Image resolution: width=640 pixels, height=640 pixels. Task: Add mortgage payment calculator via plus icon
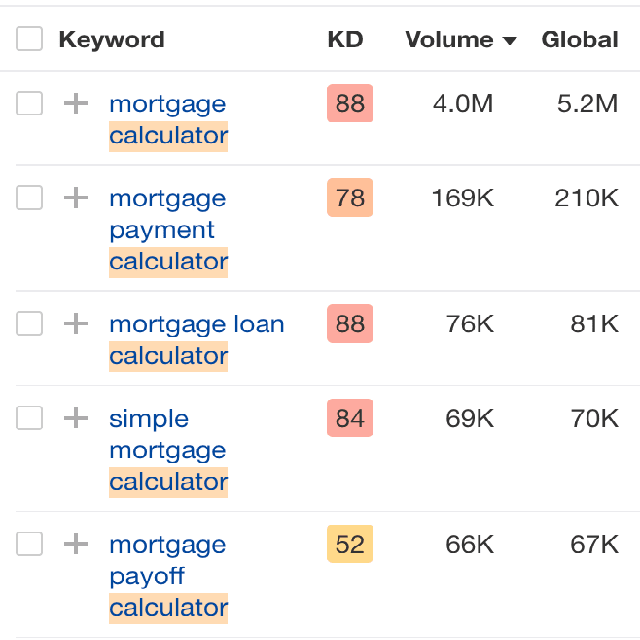[76, 198]
